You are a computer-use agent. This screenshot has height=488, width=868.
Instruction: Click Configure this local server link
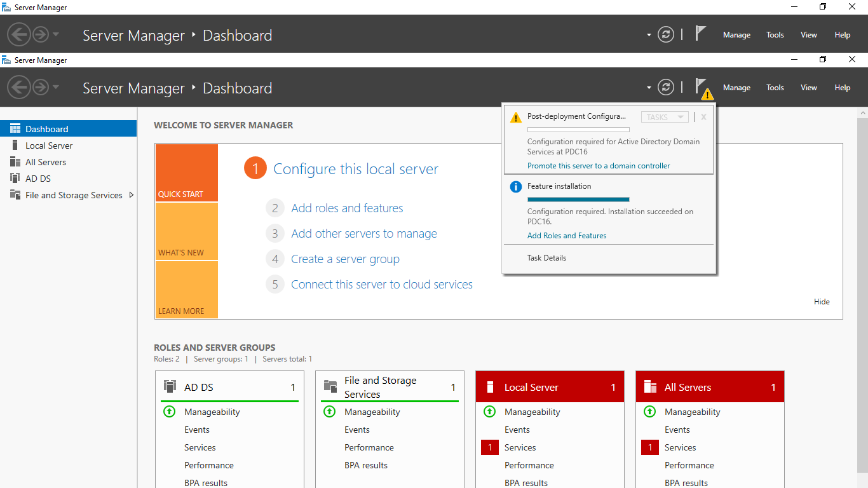pos(356,169)
